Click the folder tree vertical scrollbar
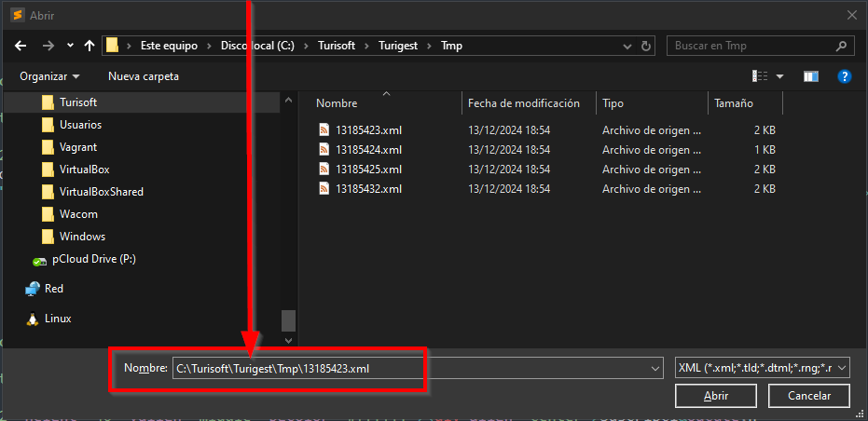Image resolution: width=868 pixels, height=421 pixels. (289, 214)
